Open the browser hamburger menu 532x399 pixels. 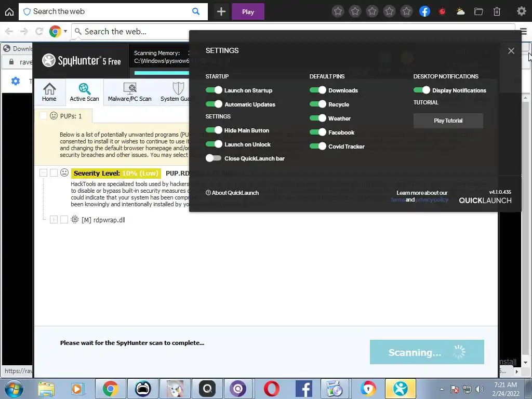(524, 32)
